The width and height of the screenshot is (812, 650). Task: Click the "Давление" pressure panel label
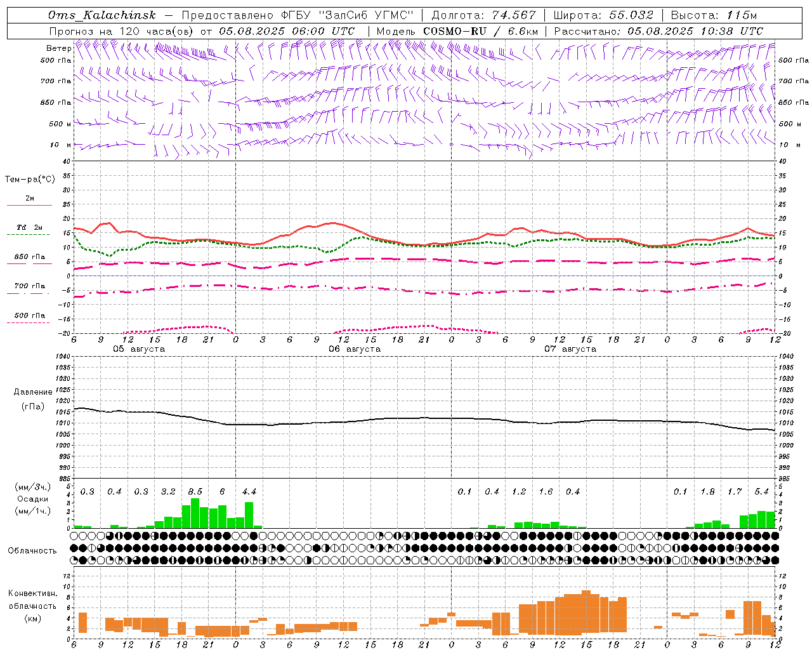tap(33, 392)
